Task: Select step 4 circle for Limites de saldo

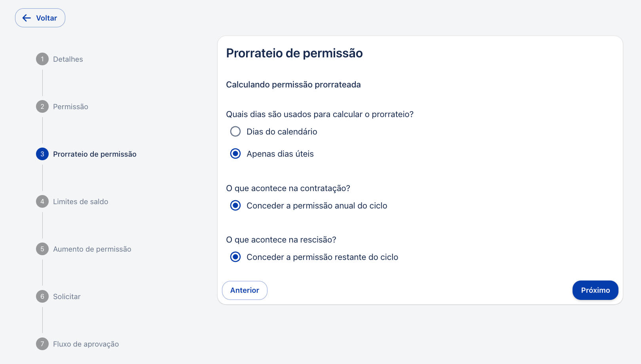Action: coord(42,201)
